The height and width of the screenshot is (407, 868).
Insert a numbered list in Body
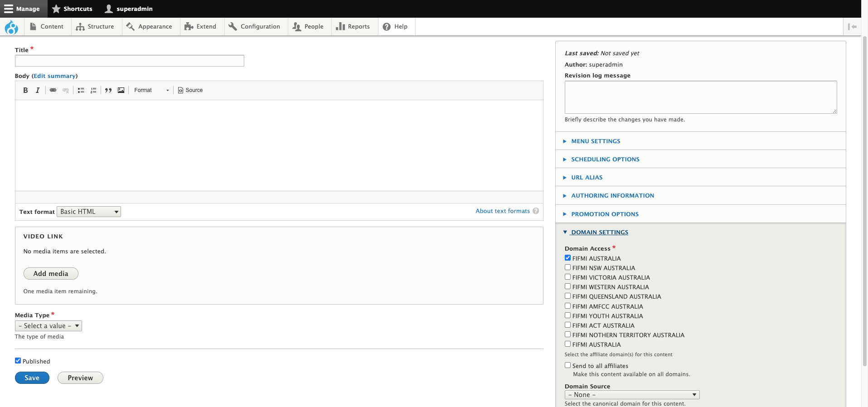tap(93, 90)
